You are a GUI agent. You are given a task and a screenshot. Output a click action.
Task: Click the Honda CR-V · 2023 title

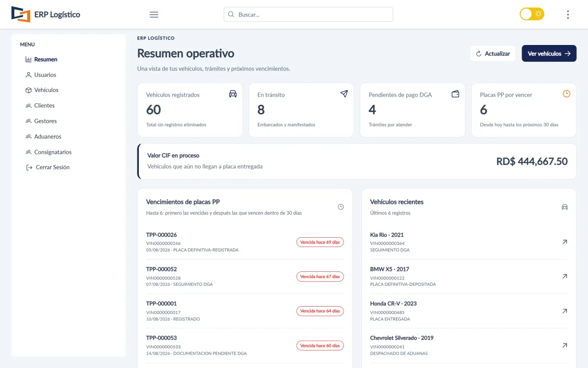point(393,304)
